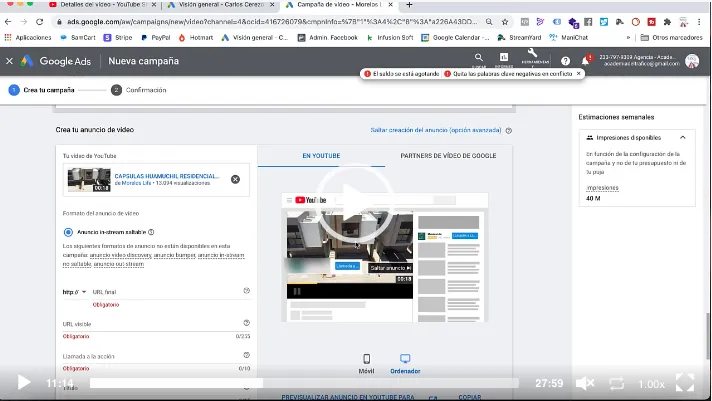Open help icon beside skip ad creation link
This screenshot has width=712, height=401.
[509, 131]
